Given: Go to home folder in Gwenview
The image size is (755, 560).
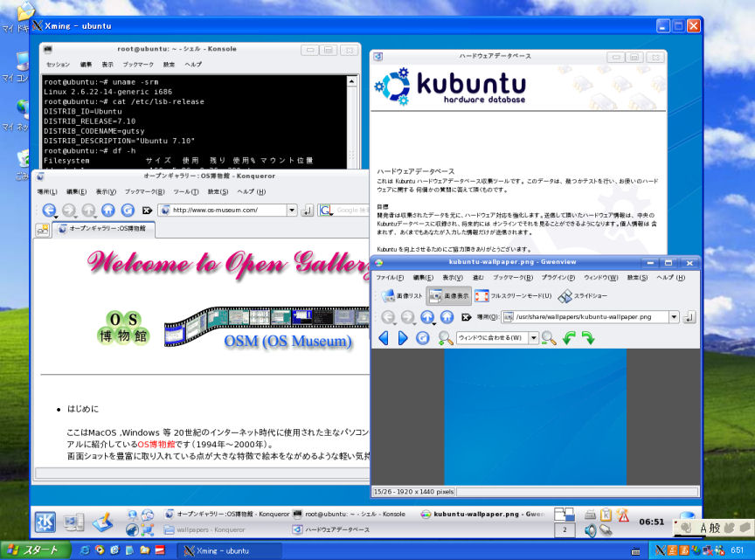Looking at the screenshot, I should [447, 317].
